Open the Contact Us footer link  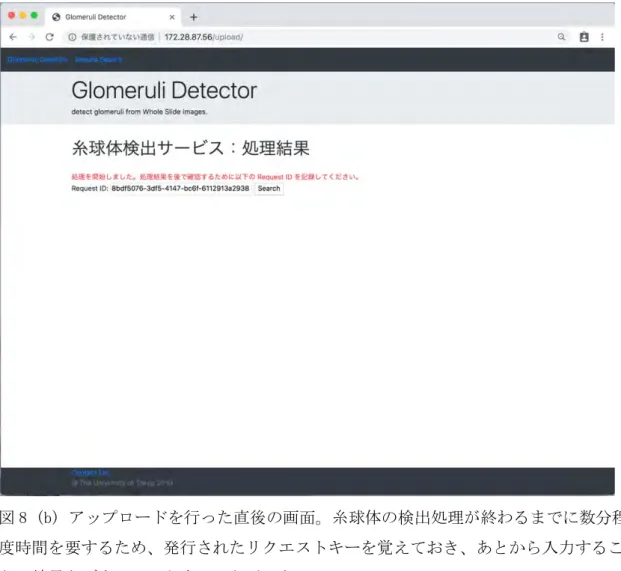[x=90, y=473]
